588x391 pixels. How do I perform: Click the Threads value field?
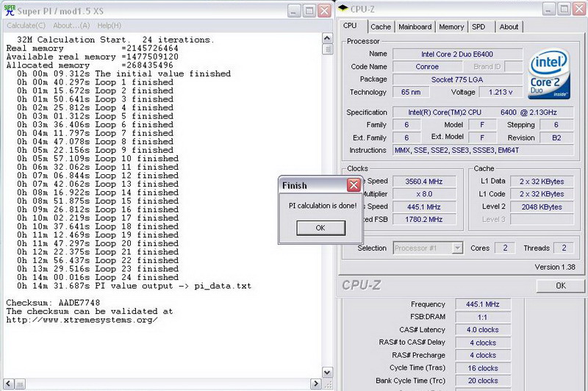coord(564,248)
